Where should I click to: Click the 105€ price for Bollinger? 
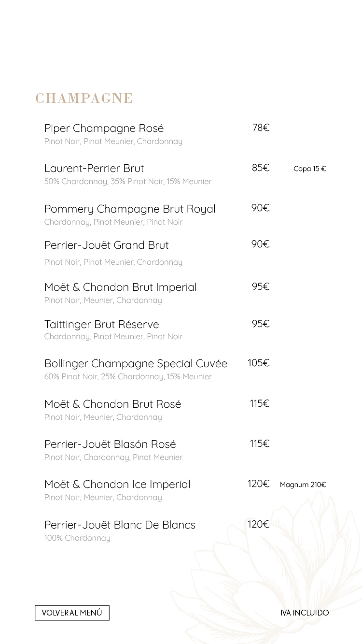coord(259,363)
